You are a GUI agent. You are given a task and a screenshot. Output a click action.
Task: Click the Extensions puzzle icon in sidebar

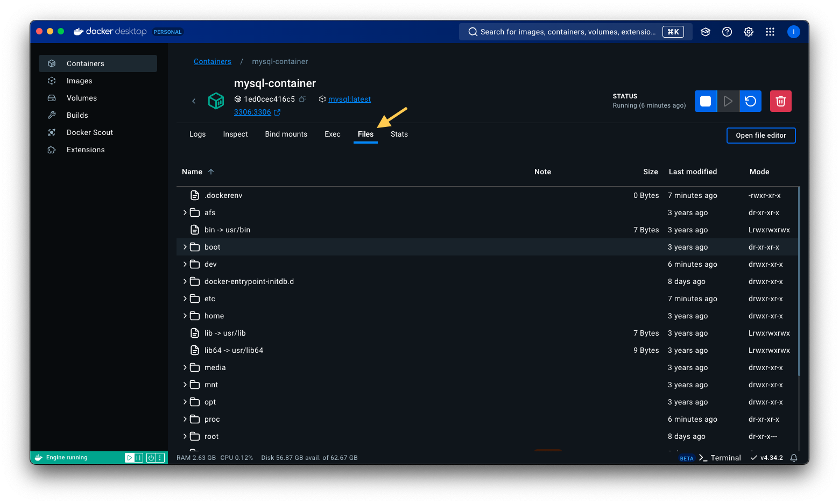52,150
